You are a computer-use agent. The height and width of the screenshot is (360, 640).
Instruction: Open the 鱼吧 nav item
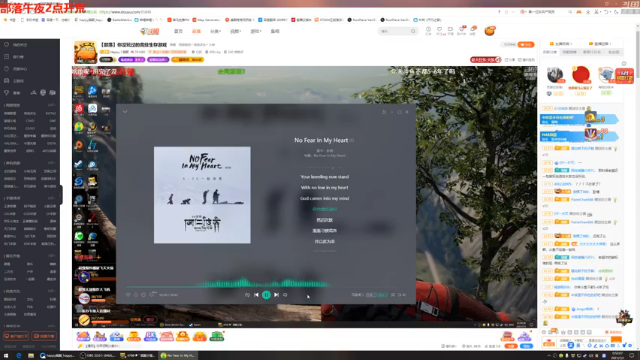pyautogui.click(x=275, y=31)
